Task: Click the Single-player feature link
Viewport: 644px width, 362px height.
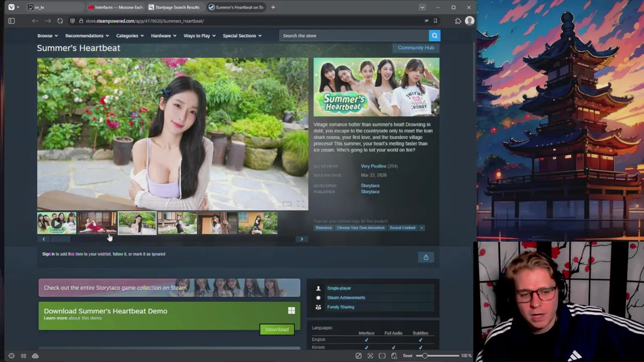Action: [339, 288]
